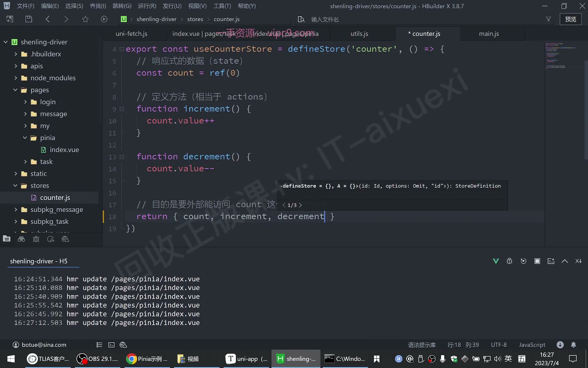588x368 pixels.
Task: Open the Chrome Pinia taskbar item
Action: (147, 359)
